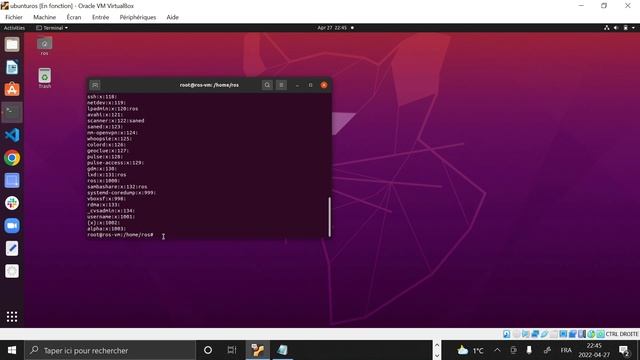The width and height of the screenshot is (640, 360).
Task: Open the ros home folder on desktop
Action: (x=44, y=46)
